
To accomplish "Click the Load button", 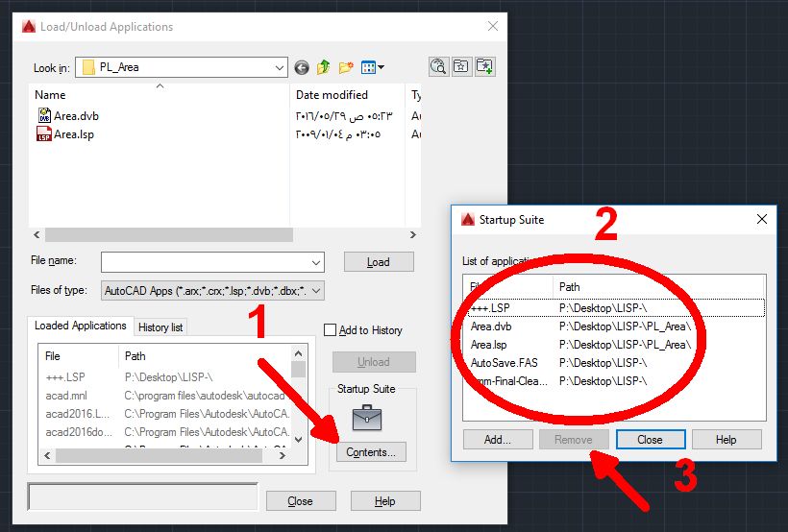I will point(379,262).
